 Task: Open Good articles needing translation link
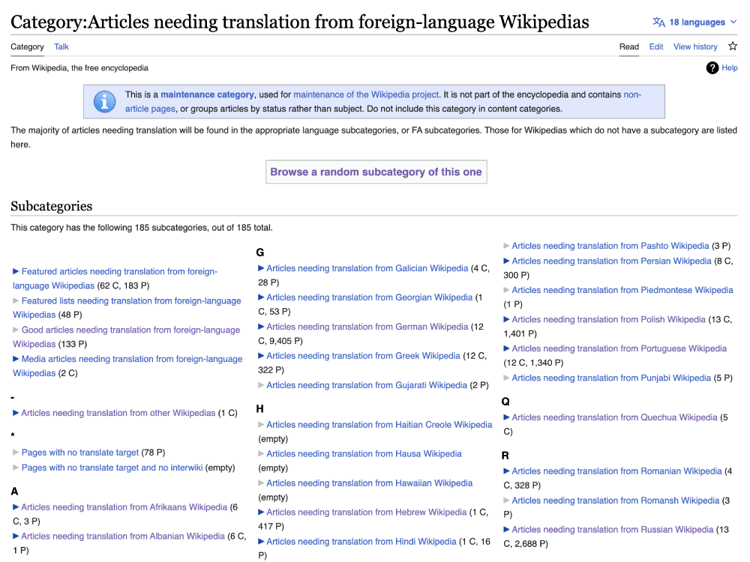126,337
